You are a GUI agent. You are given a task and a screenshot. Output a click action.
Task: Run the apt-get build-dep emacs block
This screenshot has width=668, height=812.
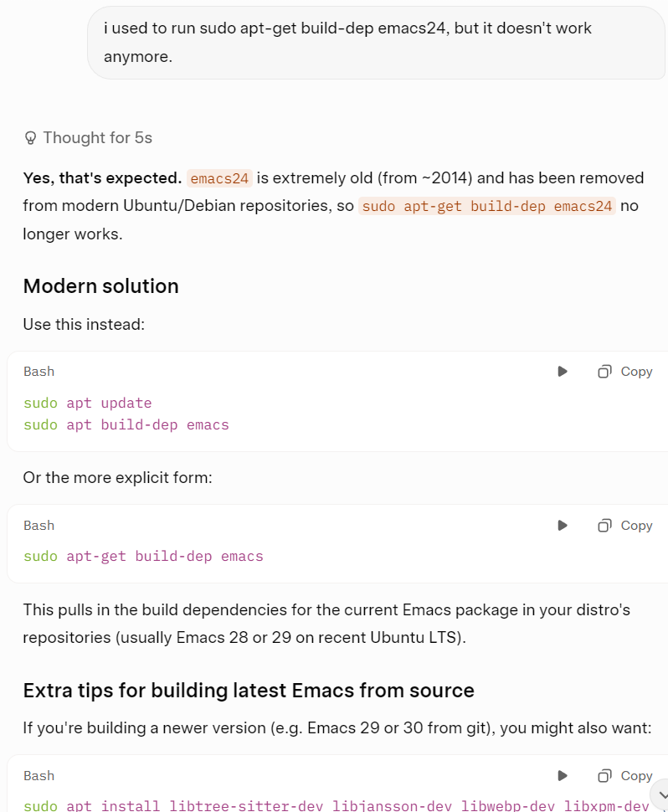pyautogui.click(x=563, y=525)
